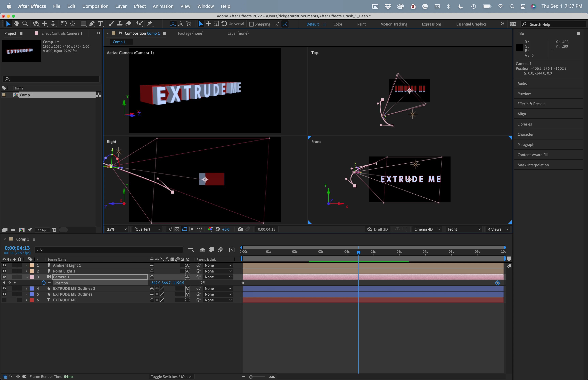This screenshot has height=380, width=588.
Task: Click the Position keyframe at timeline end
Action: [497, 283]
